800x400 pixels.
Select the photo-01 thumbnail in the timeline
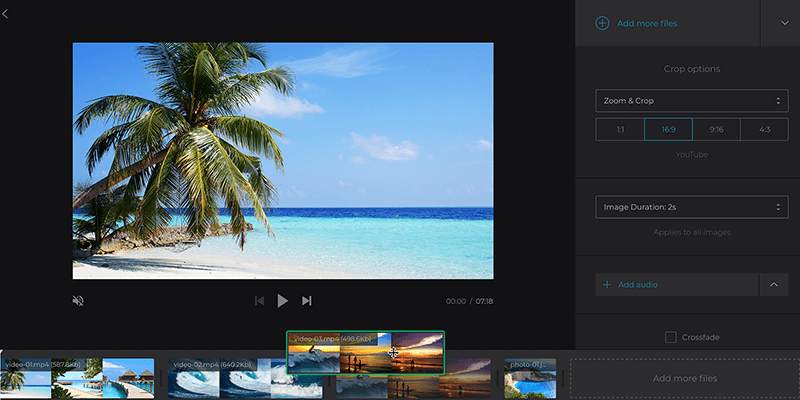tap(530, 378)
